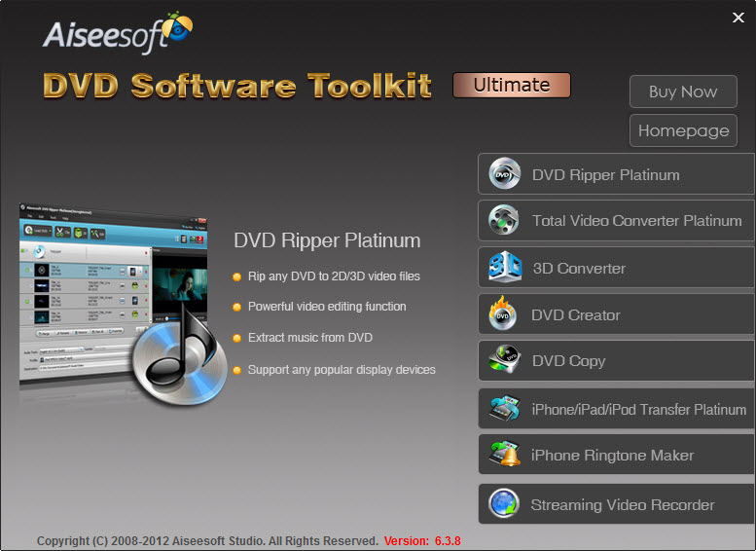This screenshot has height=551, width=756.
Task: Click the Aiseesoft logo
Action: click(x=118, y=33)
